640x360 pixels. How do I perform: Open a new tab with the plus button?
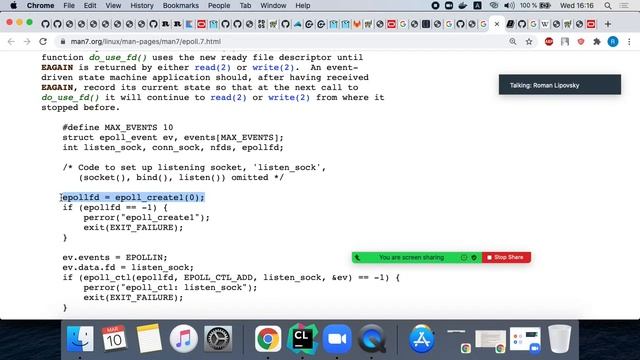(x=608, y=24)
